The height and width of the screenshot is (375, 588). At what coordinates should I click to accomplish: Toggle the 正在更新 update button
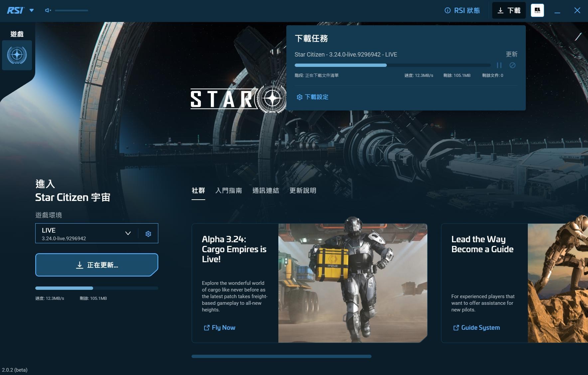(x=96, y=265)
